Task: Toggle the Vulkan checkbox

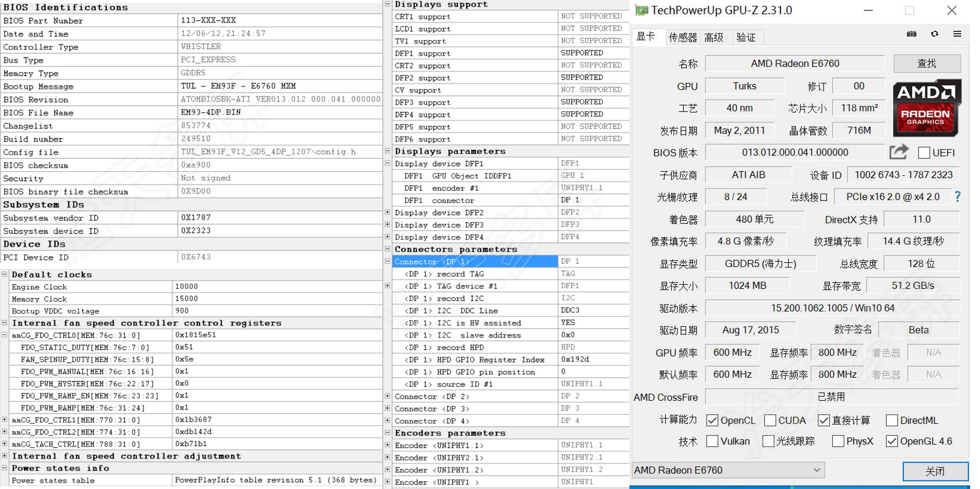Action: tap(712, 441)
